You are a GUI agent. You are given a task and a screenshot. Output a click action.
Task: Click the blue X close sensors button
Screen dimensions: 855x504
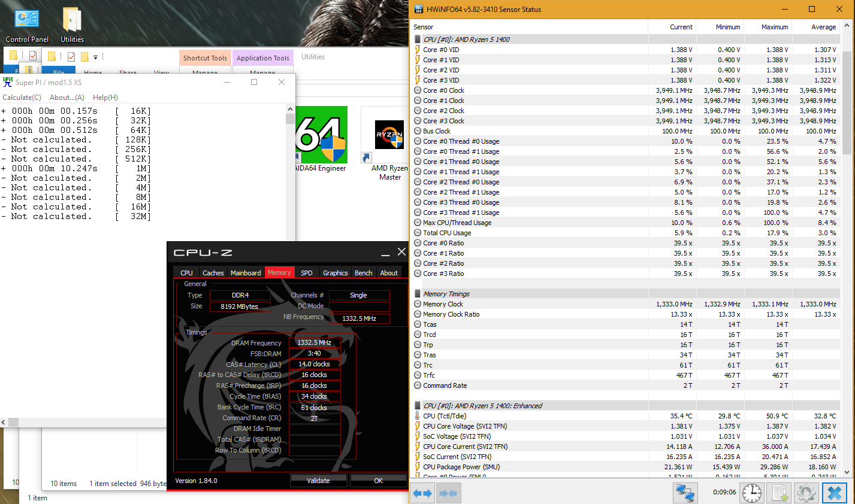834,493
